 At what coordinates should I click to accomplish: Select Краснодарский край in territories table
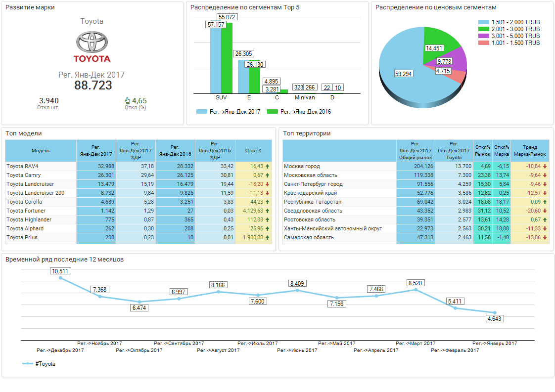click(x=310, y=193)
